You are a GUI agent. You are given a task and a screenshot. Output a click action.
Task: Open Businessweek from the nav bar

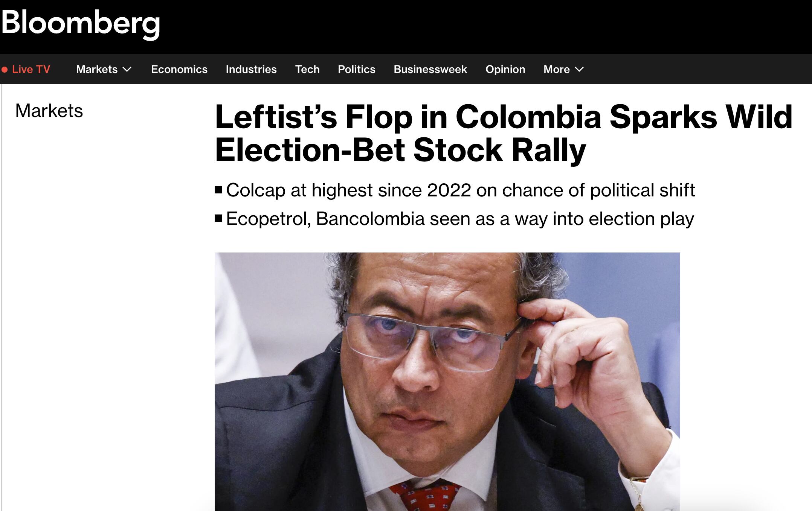(430, 70)
